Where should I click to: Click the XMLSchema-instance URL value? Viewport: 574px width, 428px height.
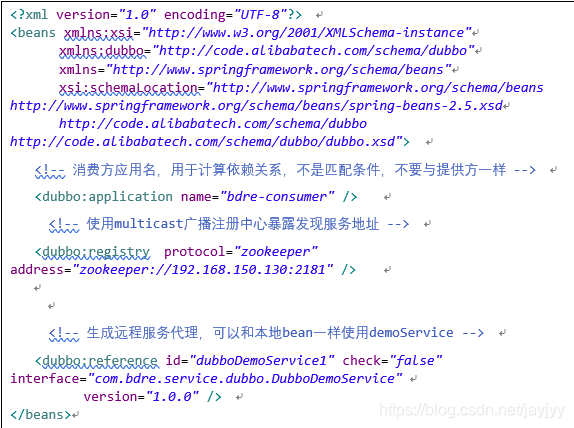(307, 33)
